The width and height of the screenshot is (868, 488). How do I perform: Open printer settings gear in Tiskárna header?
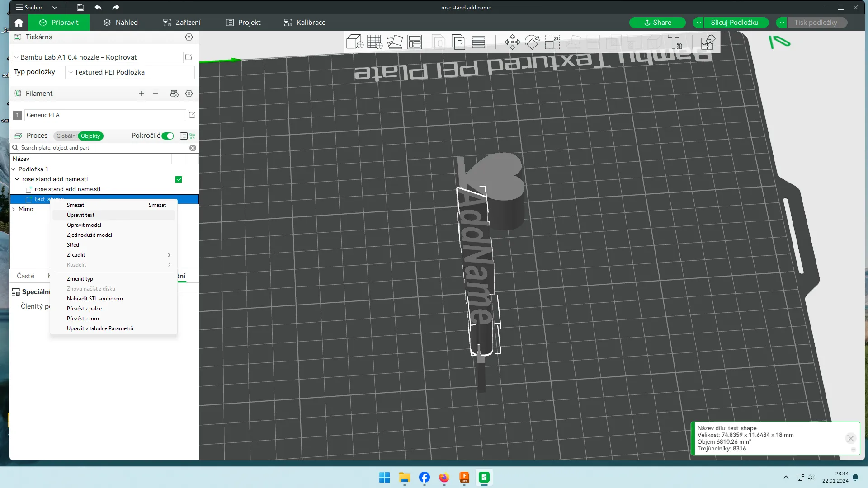click(189, 37)
